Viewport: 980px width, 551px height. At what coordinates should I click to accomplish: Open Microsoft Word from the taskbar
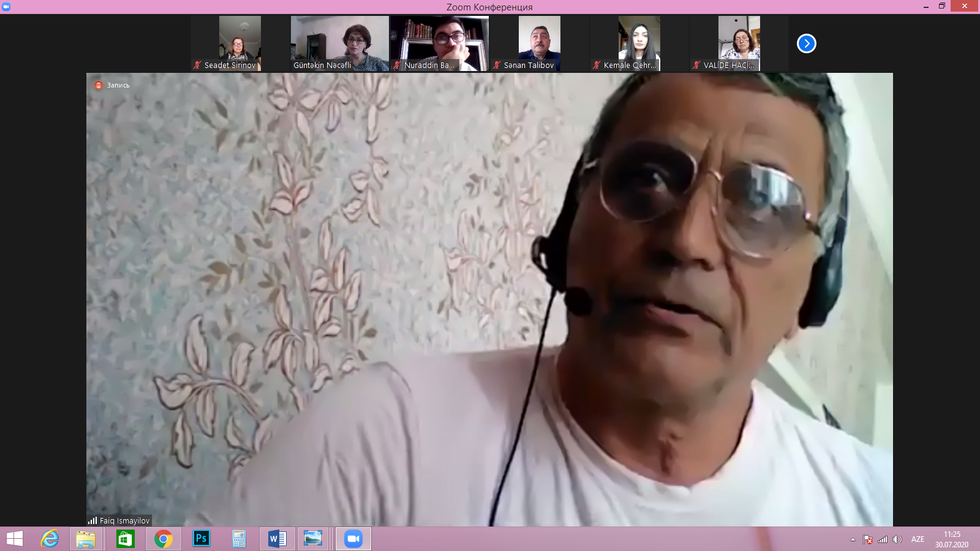pyautogui.click(x=277, y=539)
